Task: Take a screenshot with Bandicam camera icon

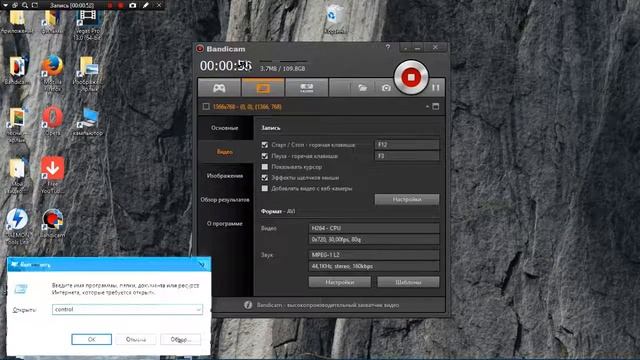Action: tap(386, 88)
